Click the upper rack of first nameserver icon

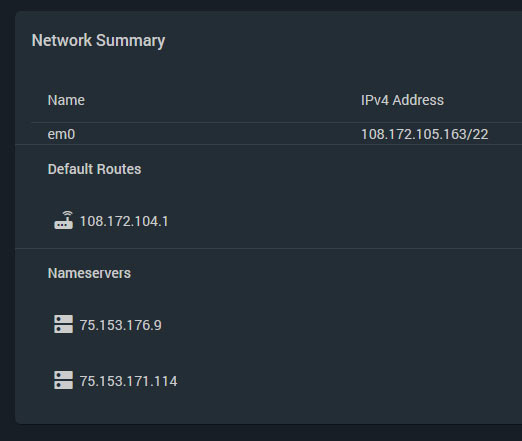(x=63, y=319)
